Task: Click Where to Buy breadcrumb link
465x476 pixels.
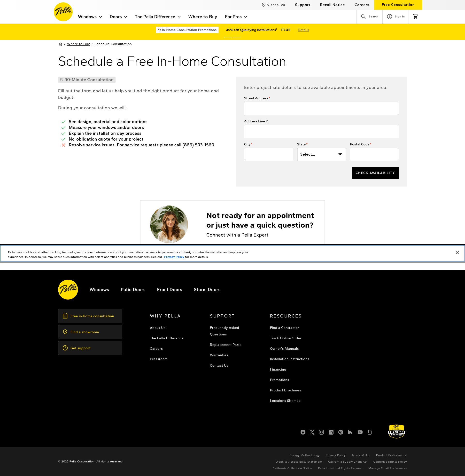Action: tap(78, 44)
